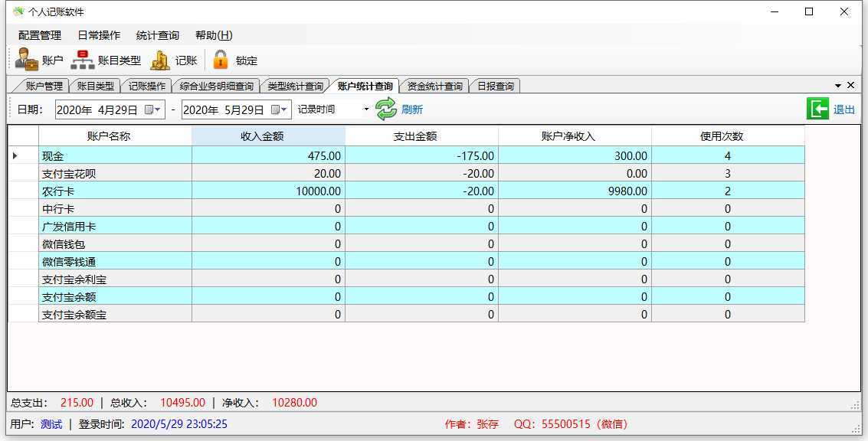The width and height of the screenshot is (868, 441).
Task: Click the 账目类型 toolbar icon
Action: 82,60
